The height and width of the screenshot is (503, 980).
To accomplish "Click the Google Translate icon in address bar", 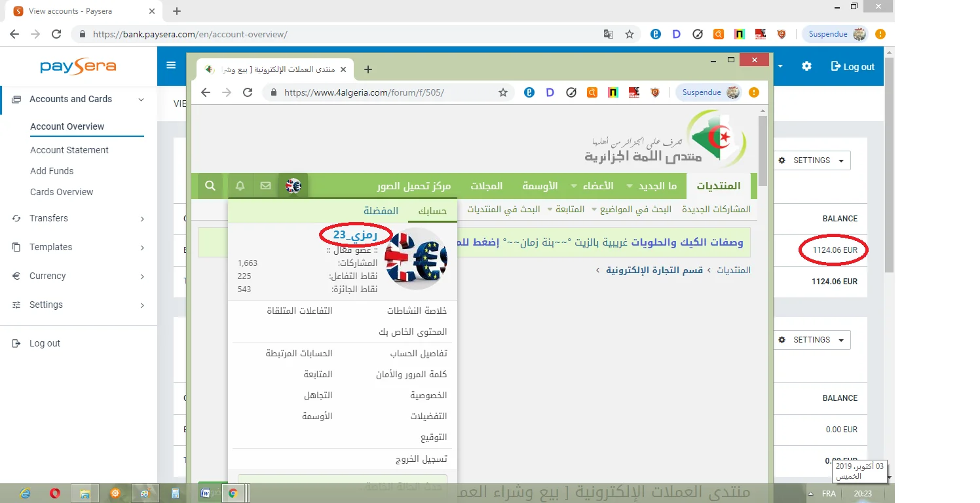I will click(x=609, y=34).
